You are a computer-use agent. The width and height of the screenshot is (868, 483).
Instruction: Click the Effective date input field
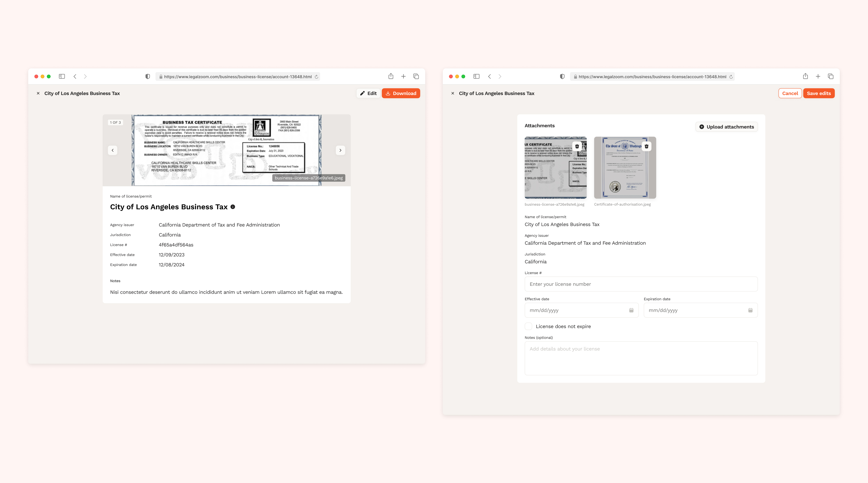[581, 310]
